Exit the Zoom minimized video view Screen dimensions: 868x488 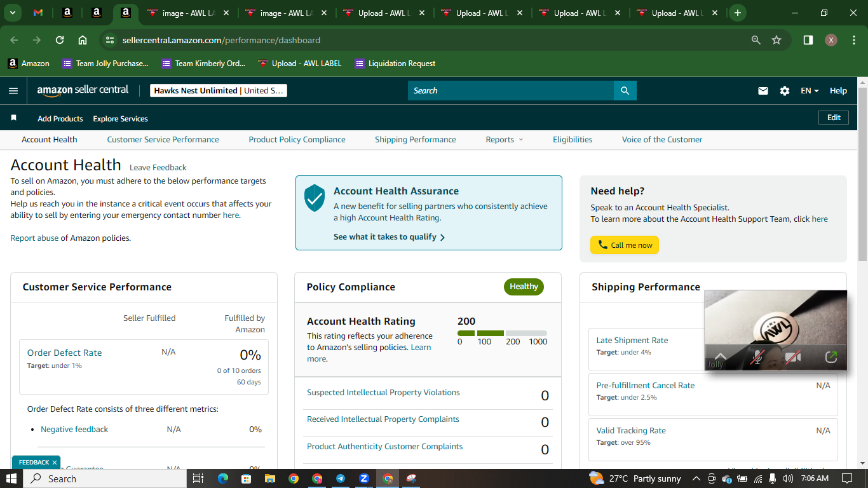click(x=831, y=357)
